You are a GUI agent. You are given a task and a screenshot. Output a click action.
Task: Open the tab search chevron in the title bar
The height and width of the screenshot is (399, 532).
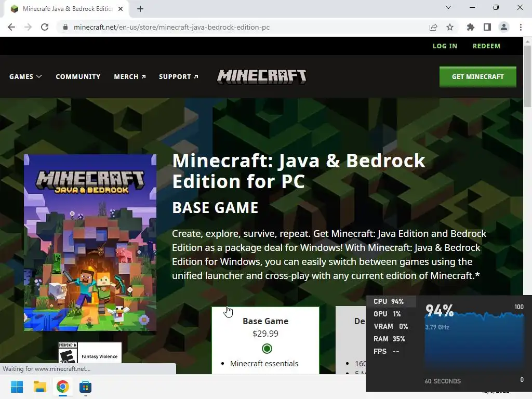pyautogui.click(x=448, y=7)
